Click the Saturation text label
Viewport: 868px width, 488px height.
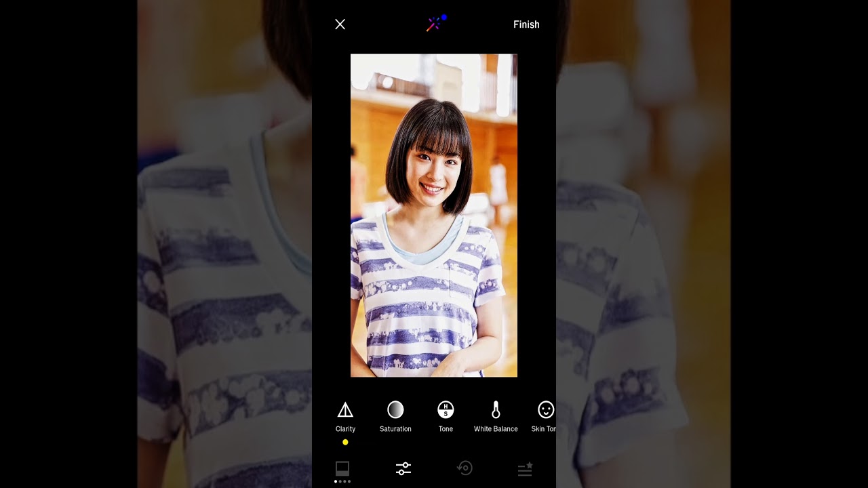[395, 429]
